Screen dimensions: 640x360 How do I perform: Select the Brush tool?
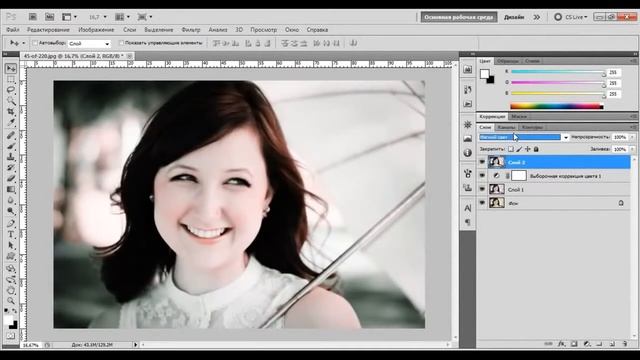coord(11,146)
